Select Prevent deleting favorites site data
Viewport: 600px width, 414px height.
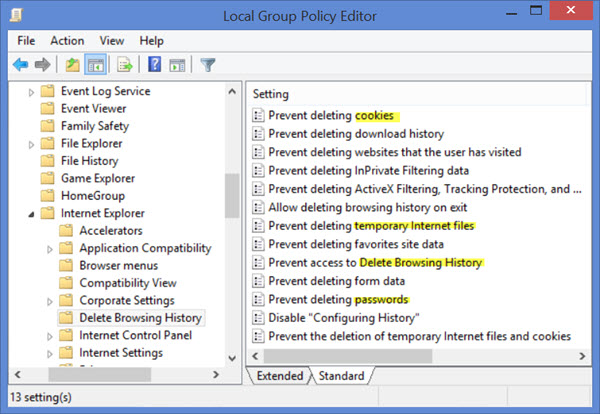coord(356,244)
